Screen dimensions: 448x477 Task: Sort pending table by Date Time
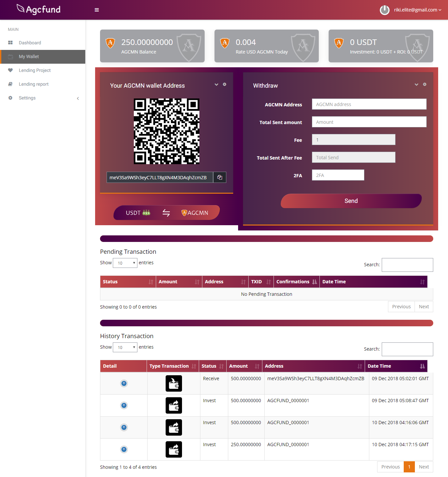(x=374, y=282)
